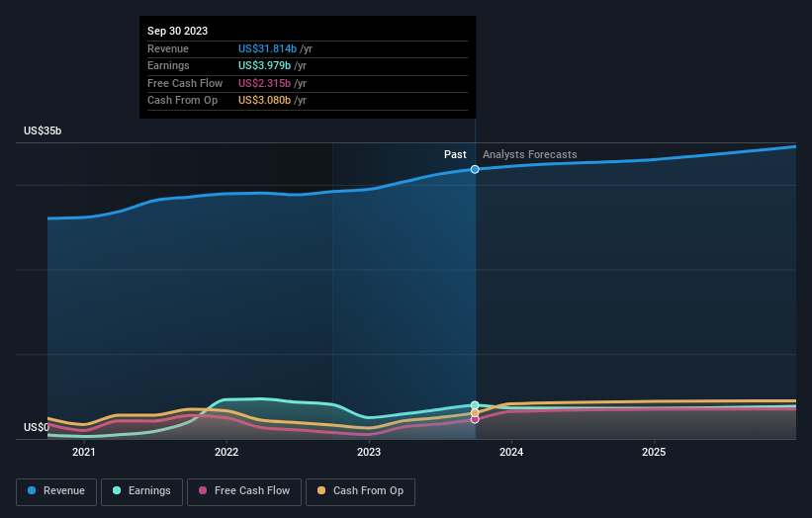Toggle the Cash From Op legend button
812x518 pixels.
coord(360,491)
